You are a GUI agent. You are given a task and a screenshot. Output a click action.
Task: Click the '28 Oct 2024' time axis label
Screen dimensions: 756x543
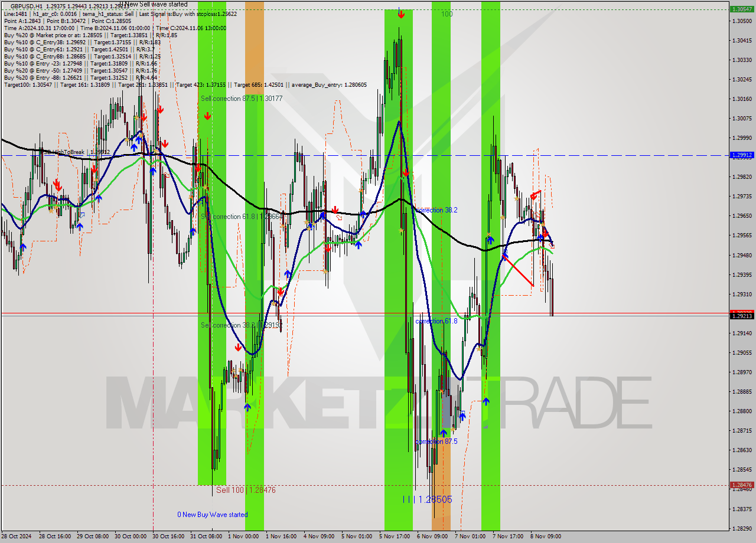coord(17,537)
